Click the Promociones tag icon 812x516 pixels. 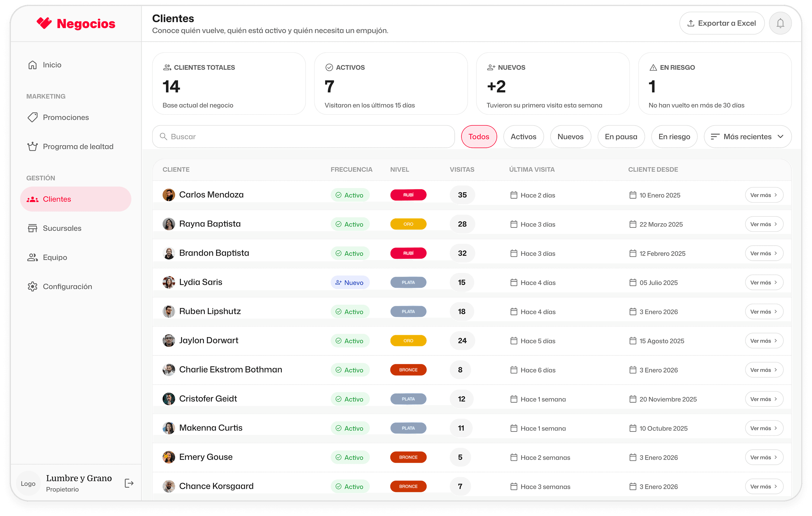[32, 117]
